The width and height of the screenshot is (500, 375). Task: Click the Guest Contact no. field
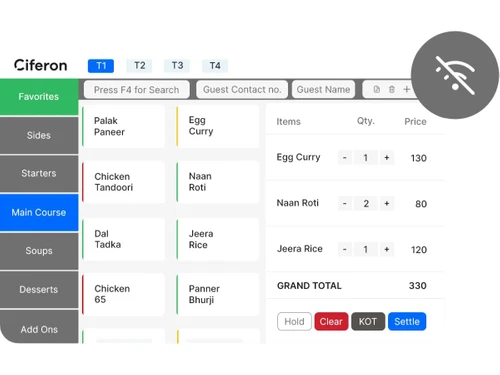242,90
